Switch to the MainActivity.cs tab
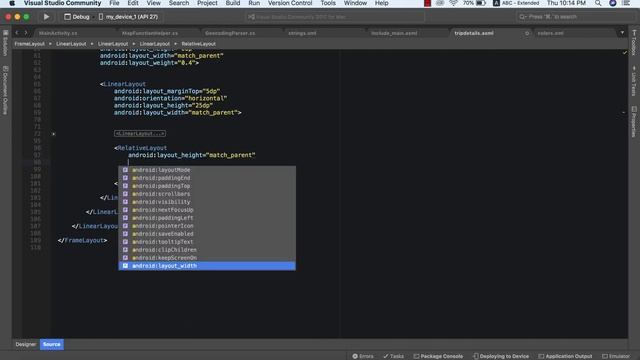Image resolution: width=640 pixels, height=360 pixels. (58, 33)
